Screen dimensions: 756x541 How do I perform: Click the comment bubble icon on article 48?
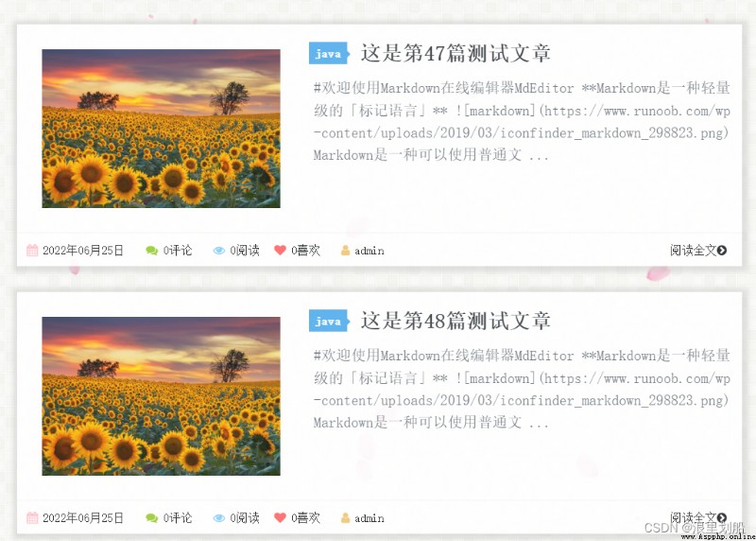152,518
